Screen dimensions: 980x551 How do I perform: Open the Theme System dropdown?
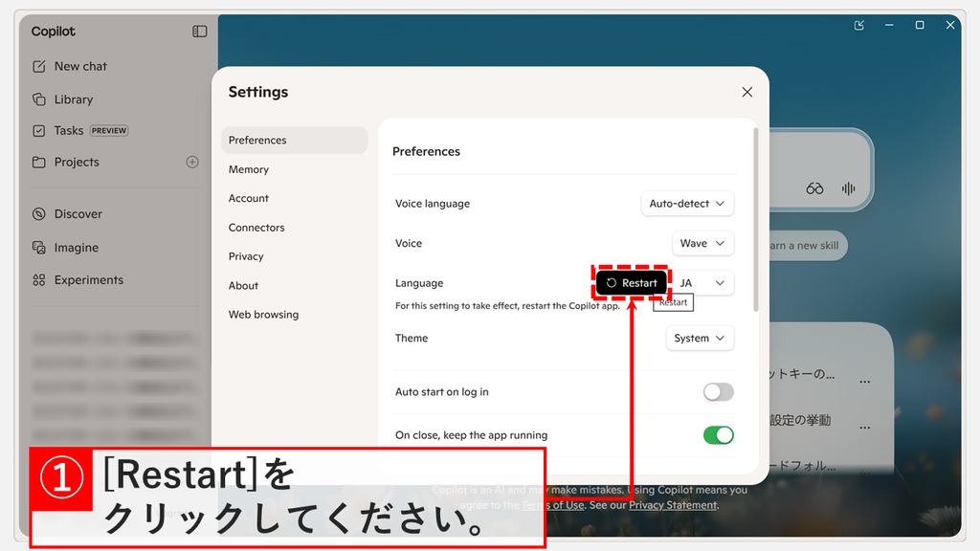coord(700,338)
